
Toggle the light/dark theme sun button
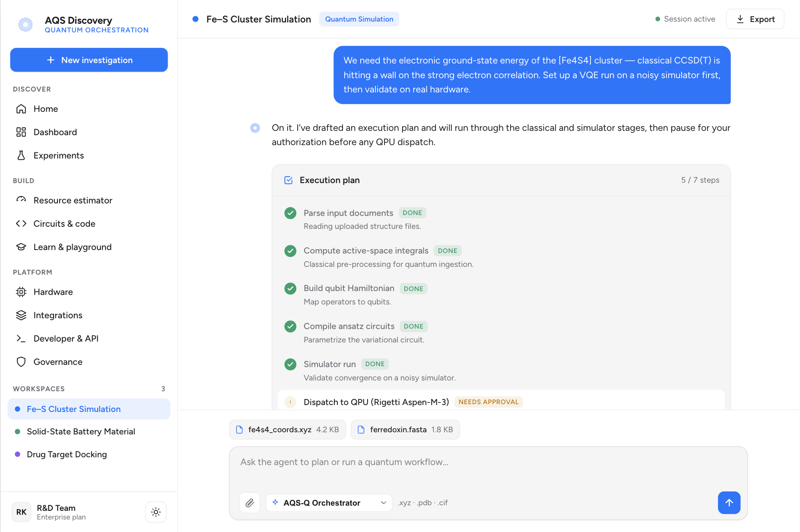156,512
